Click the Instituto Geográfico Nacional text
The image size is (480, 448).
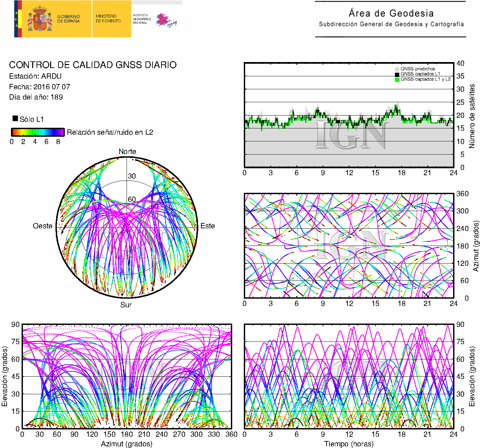point(142,19)
